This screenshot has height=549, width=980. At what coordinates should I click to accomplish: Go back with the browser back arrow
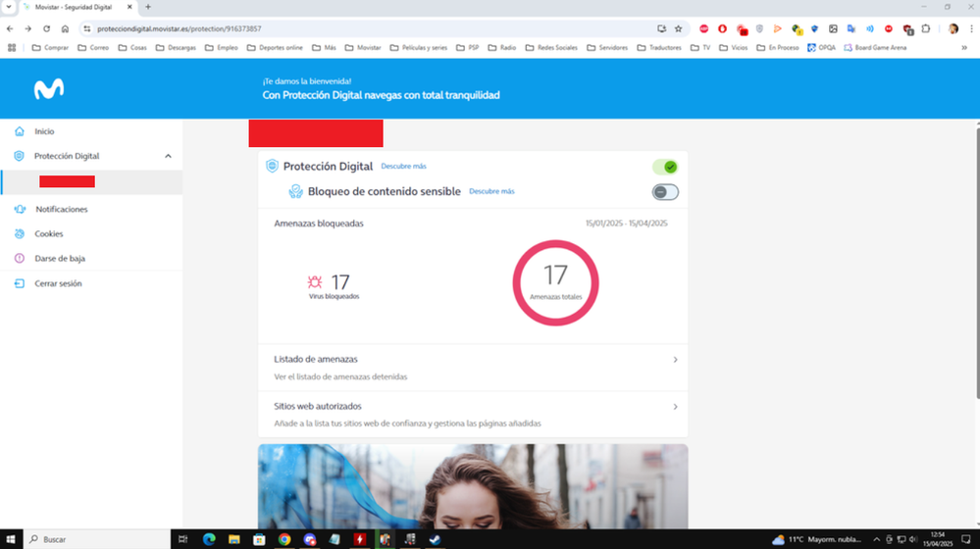click(10, 28)
